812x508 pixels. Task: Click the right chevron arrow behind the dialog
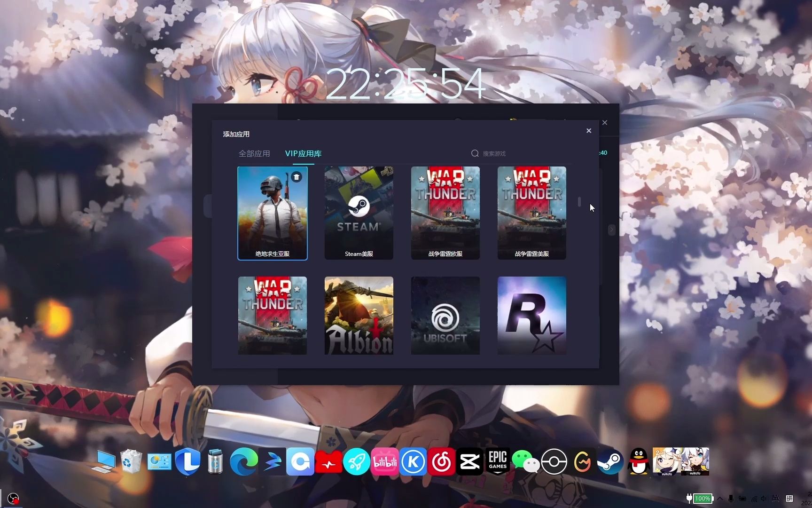(x=611, y=230)
